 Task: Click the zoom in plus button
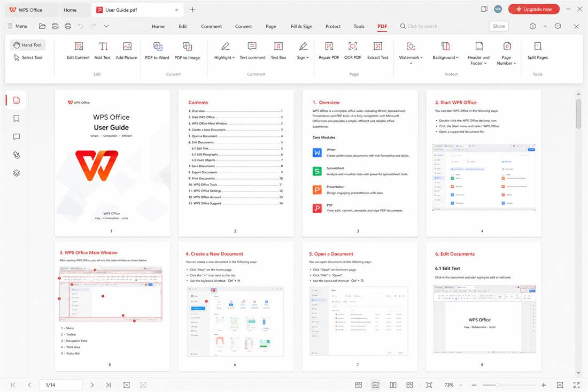click(x=544, y=385)
